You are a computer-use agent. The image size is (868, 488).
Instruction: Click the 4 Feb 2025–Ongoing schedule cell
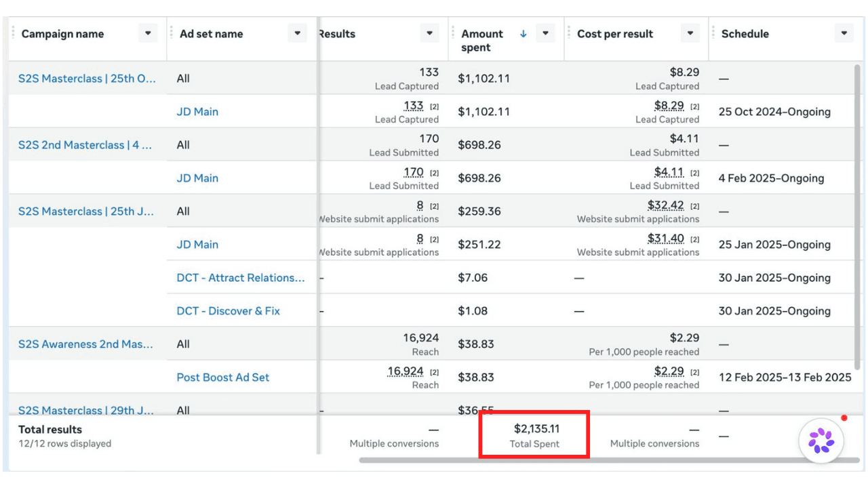tap(772, 178)
